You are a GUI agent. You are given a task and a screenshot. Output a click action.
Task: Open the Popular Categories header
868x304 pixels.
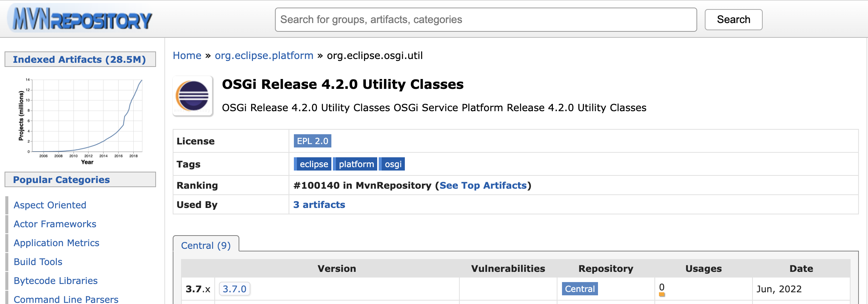[x=61, y=180]
